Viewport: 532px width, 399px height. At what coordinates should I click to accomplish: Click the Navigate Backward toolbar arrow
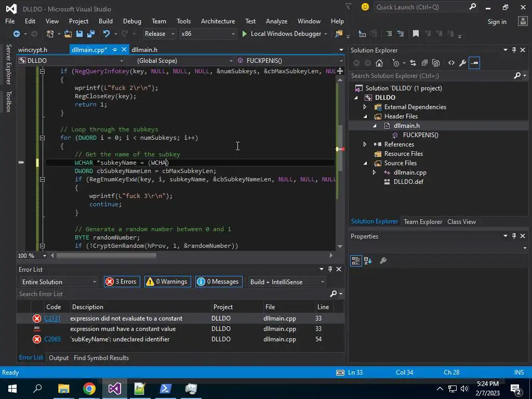16,34
